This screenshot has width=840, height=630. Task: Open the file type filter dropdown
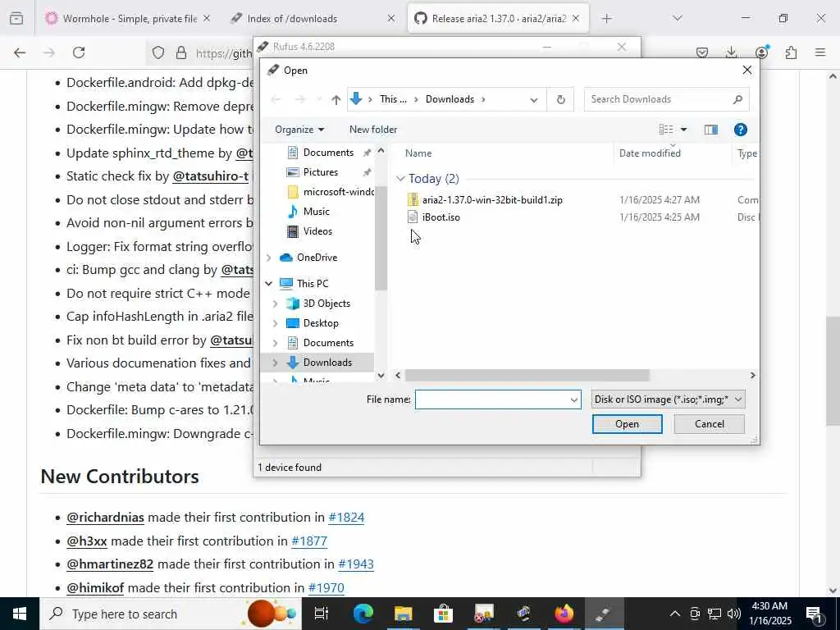pyautogui.click(x=668, y=399)
